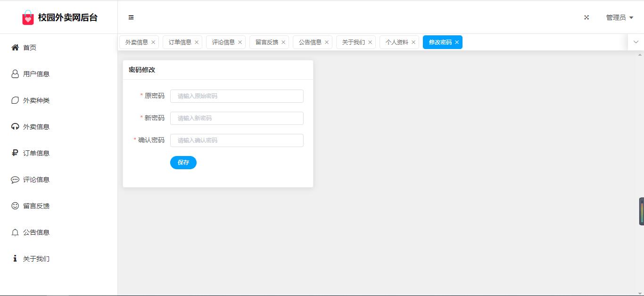
Task: Click the chat bubble icon beside sidebar 评论信息
Action: (15, 180)
